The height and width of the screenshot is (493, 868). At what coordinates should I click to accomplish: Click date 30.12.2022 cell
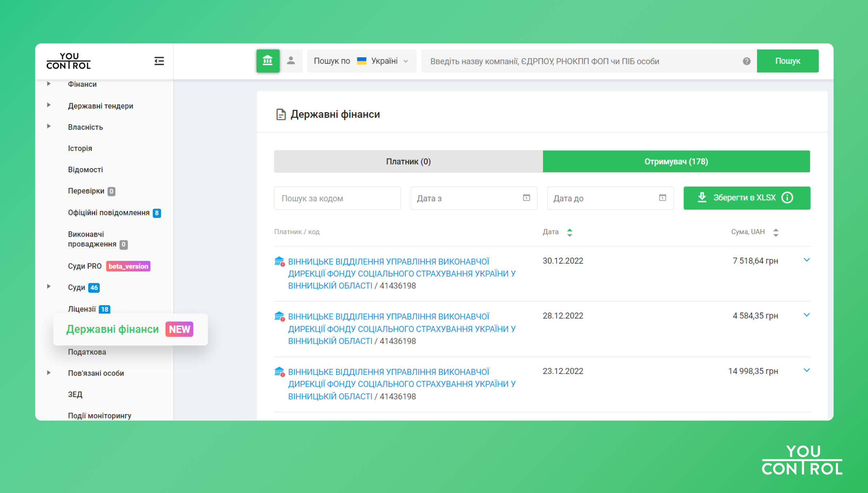563,261
